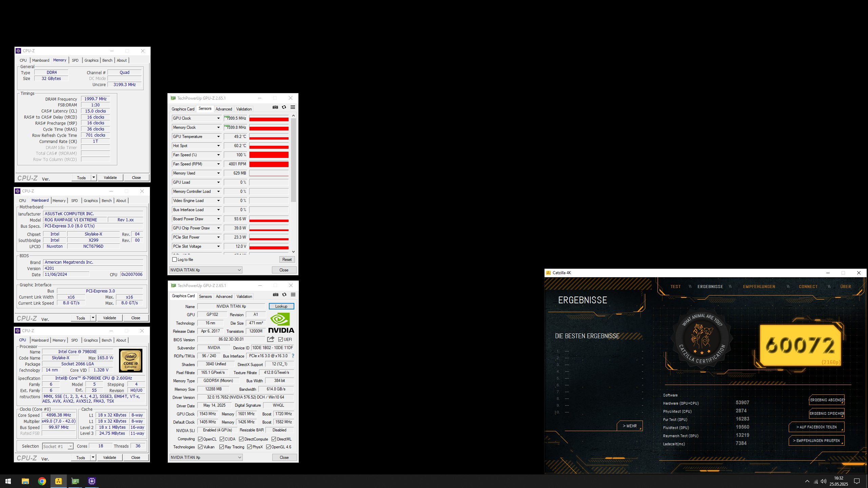Click the refresh icon in GPU-Z Graphics Card window

[284, 295]
